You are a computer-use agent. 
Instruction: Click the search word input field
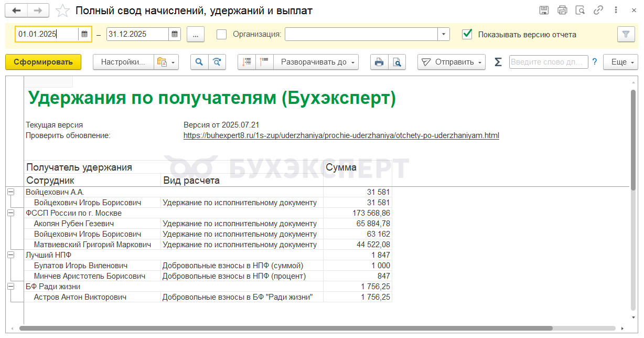tap(549, 62)
